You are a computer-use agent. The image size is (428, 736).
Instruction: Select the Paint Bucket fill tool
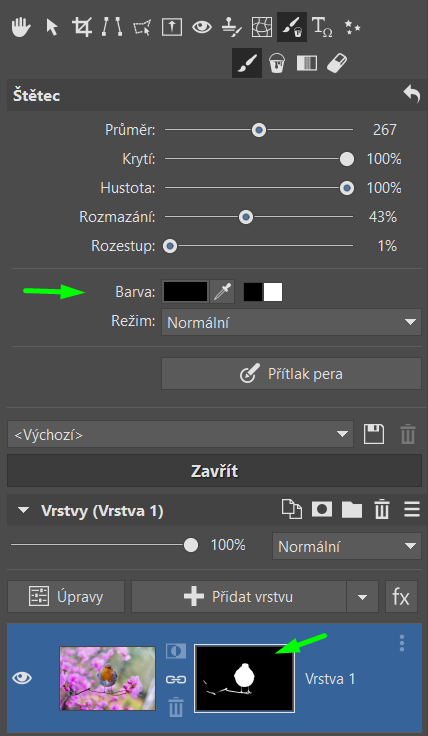click(x=277, y=62)
